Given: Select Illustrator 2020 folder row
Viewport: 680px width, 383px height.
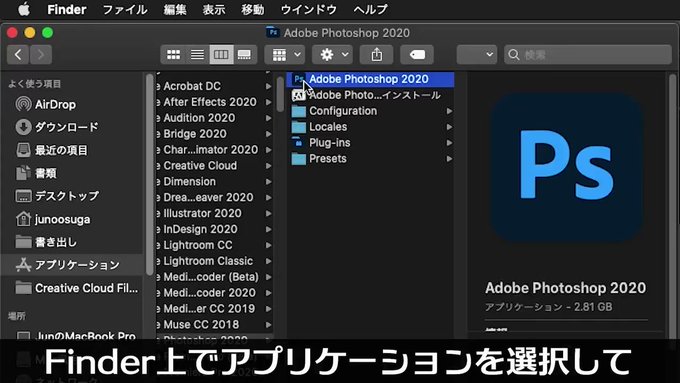Looking at the screenshot, I should click(214, 213).
